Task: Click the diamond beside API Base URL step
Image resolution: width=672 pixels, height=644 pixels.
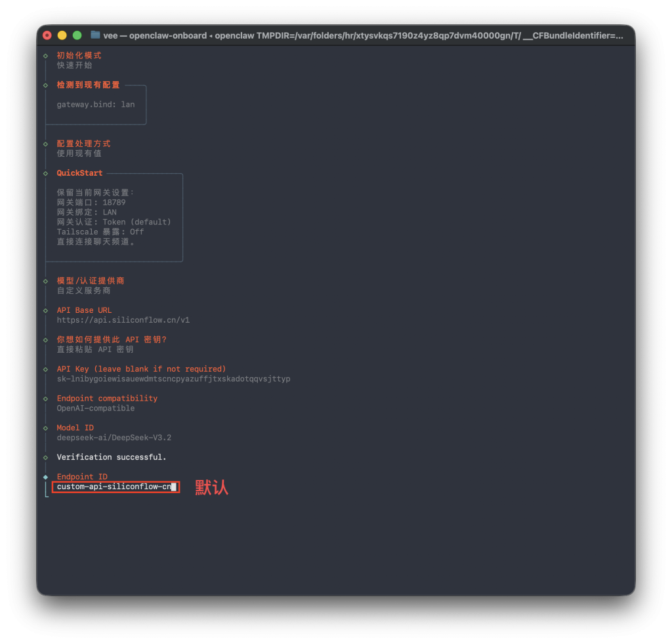Action: [x=45, y=310]
